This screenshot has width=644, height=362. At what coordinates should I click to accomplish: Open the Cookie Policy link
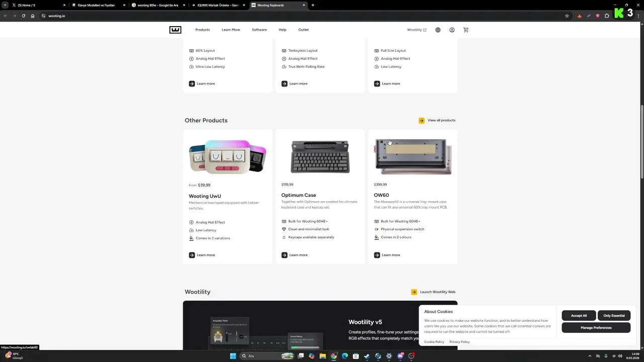[x=434, y=342]
